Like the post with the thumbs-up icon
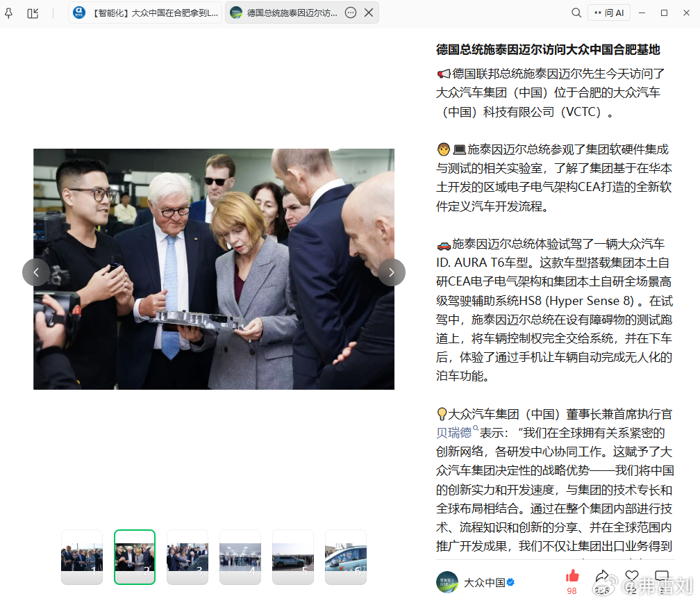700x603 pixels. click(572, 576)
